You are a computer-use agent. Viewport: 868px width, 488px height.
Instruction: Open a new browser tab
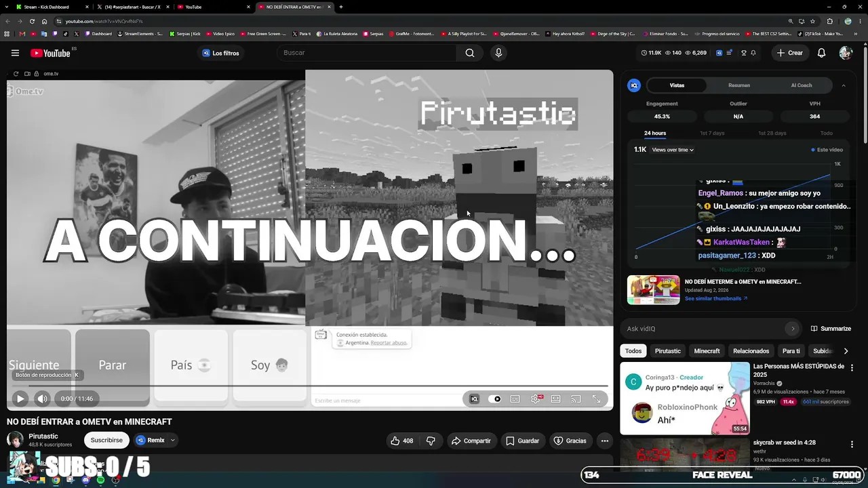[340, 7]
